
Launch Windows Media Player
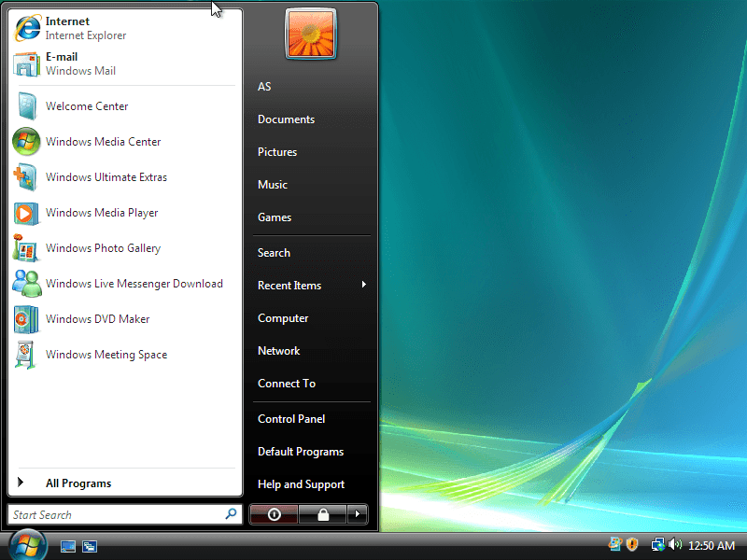125,213
